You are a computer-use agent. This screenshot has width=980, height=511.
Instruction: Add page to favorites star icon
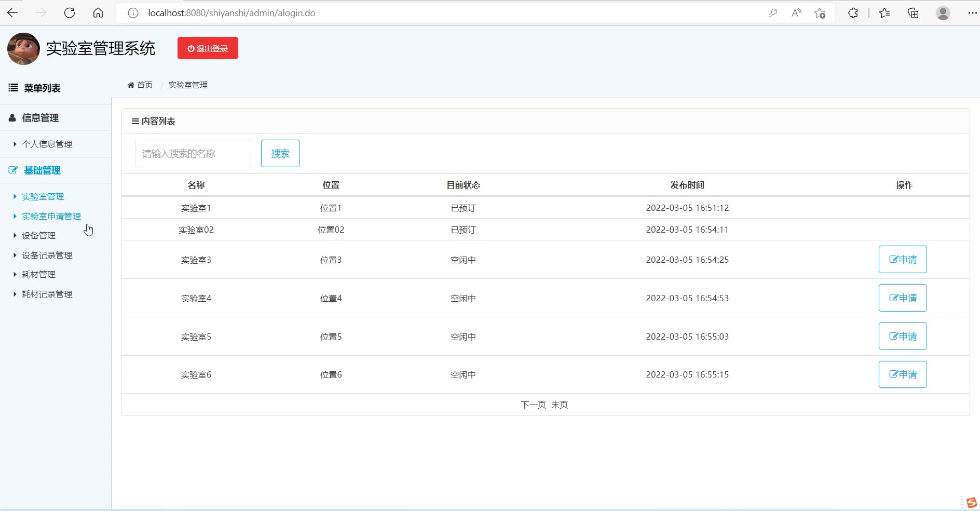(x=820, y=13)
